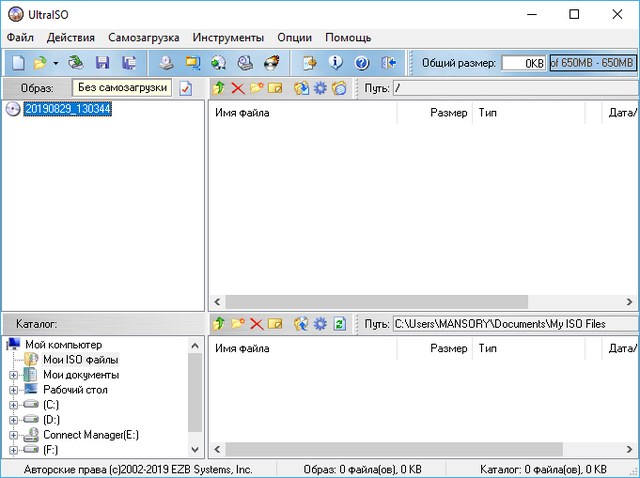The image size is (640, 478).
Task: Open the dropdown arrow beside Open folder icon
Action: coord(56,63)
